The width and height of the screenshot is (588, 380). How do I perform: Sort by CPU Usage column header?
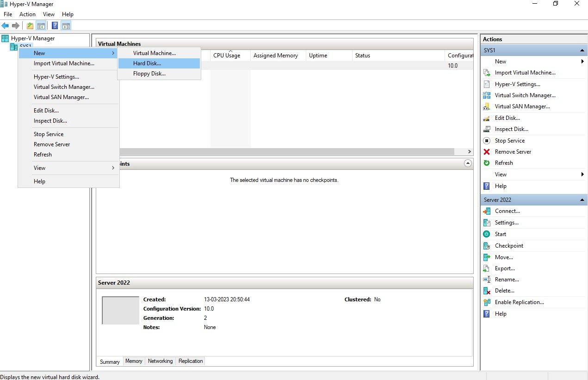(x=230, y=56)
